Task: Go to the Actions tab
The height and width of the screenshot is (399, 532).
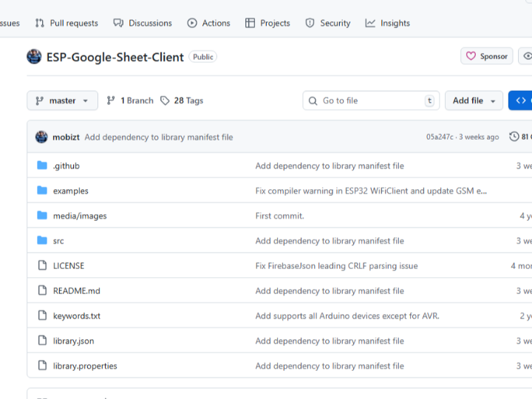Action: pyautogui.click(x=208, y=23)
